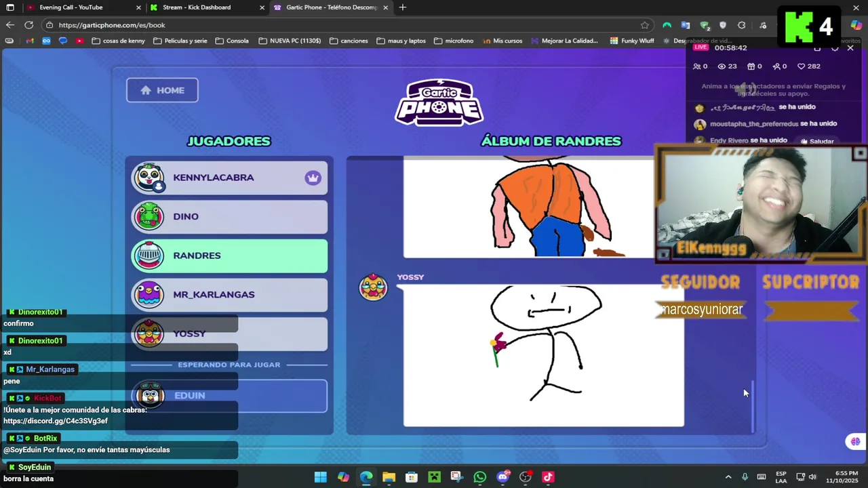Select player KENNYLACABRA in the players list
Viewport: 868px width, 488px height.
click(229, 178)
